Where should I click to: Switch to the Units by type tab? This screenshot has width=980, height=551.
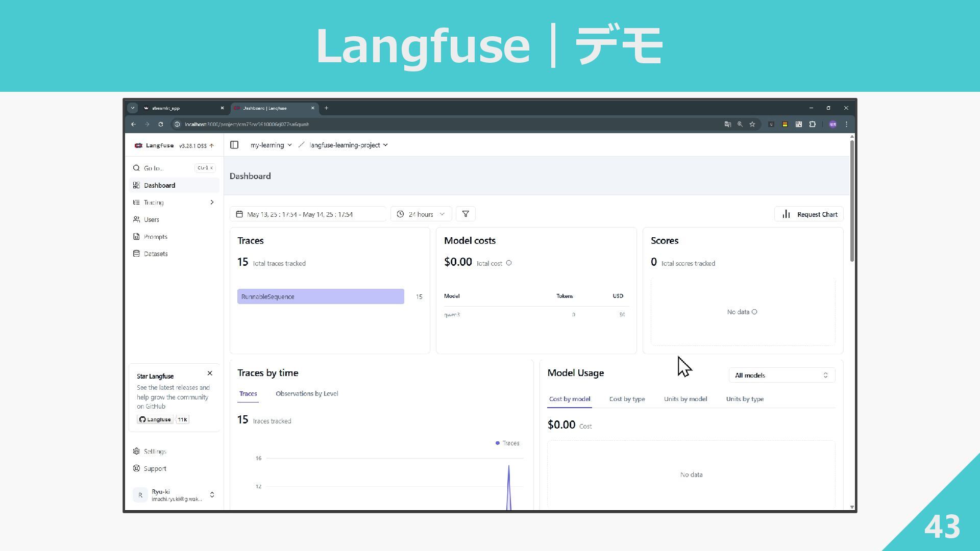pos(745,399)
